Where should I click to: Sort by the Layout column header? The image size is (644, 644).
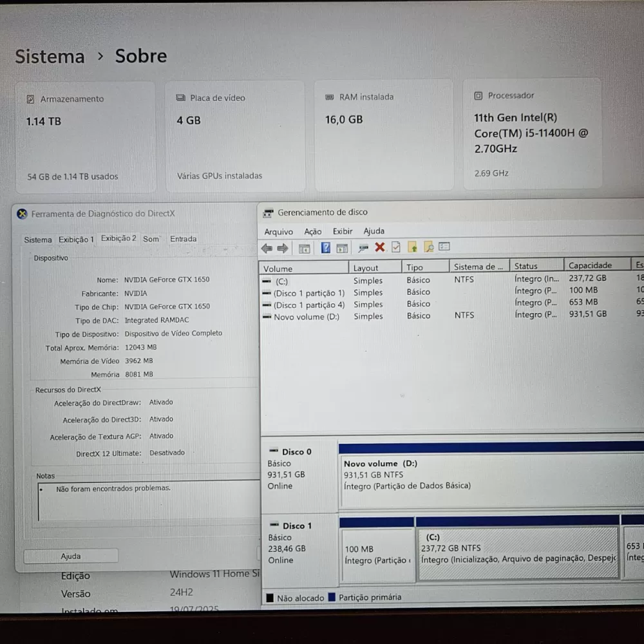(375, 268)
